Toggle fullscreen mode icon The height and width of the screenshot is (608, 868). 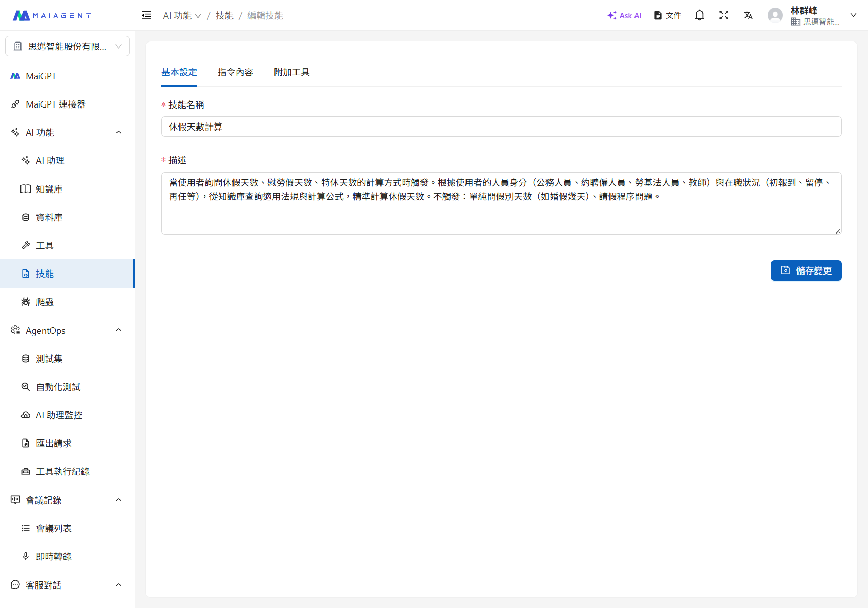tap(724, 15)
